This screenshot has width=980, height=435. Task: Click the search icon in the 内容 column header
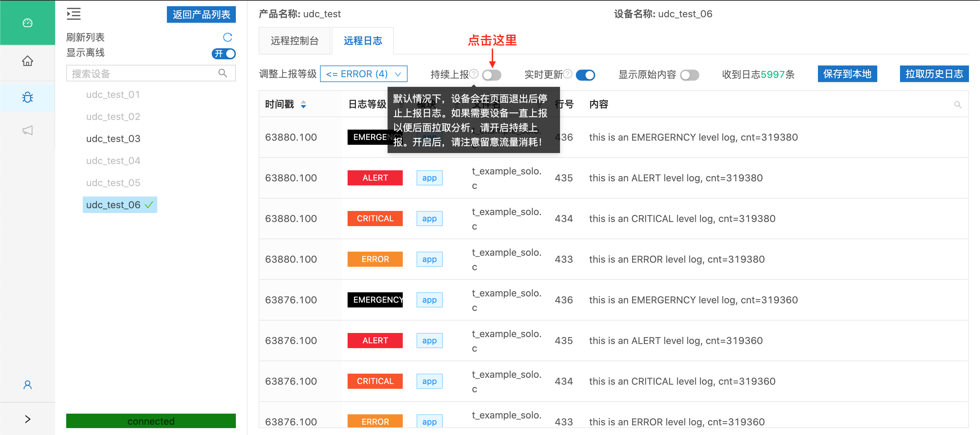(958, 104)
